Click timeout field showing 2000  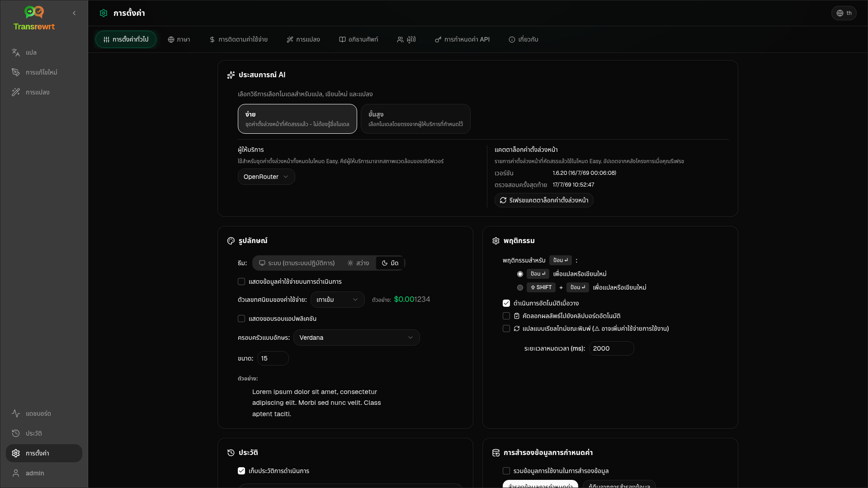click(x=612, y=348)
